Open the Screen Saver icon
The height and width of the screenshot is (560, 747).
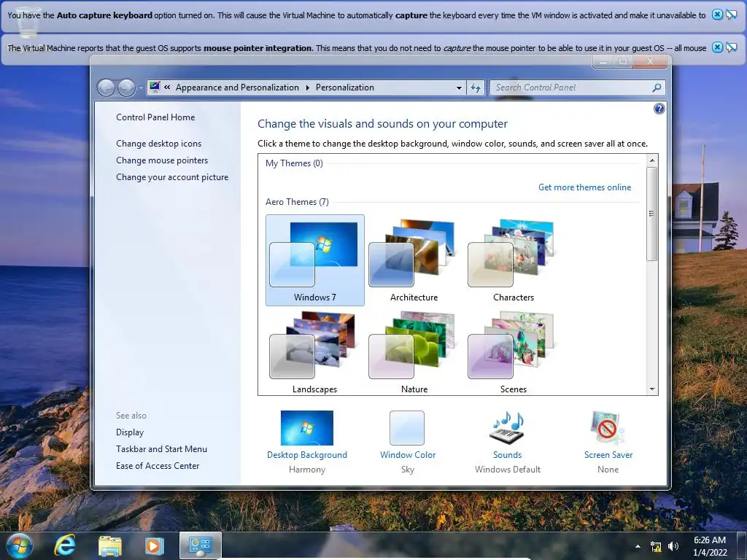(608, 427)
